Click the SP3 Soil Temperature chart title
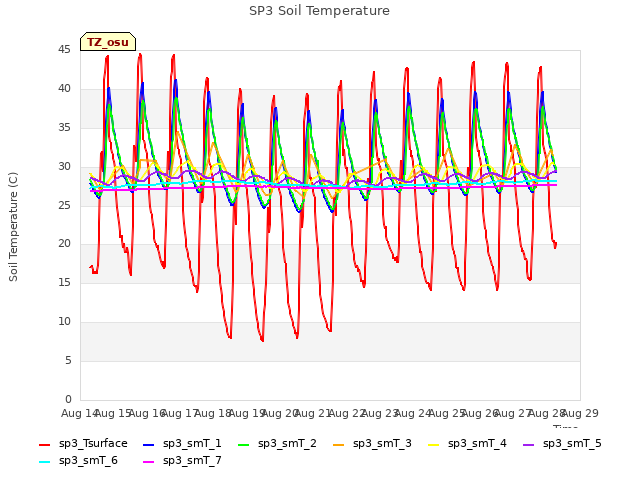 [319, 11]
